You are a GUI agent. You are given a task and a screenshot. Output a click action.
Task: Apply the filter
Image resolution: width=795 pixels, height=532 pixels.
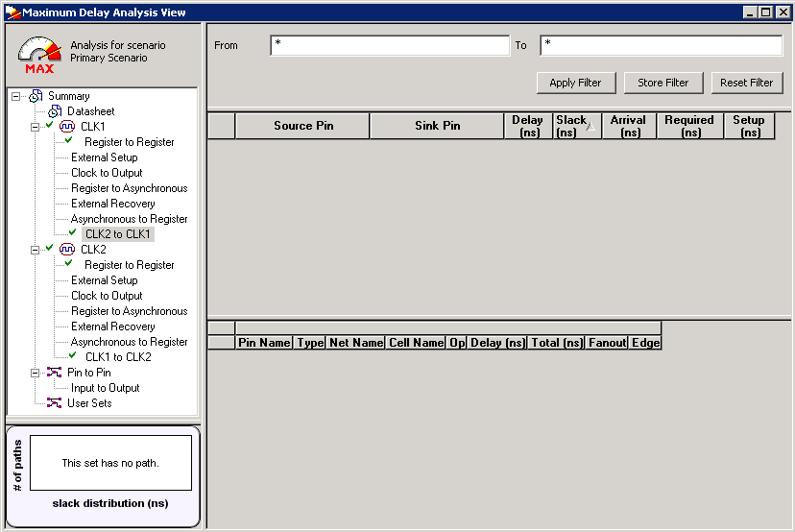tap(576, 83)
